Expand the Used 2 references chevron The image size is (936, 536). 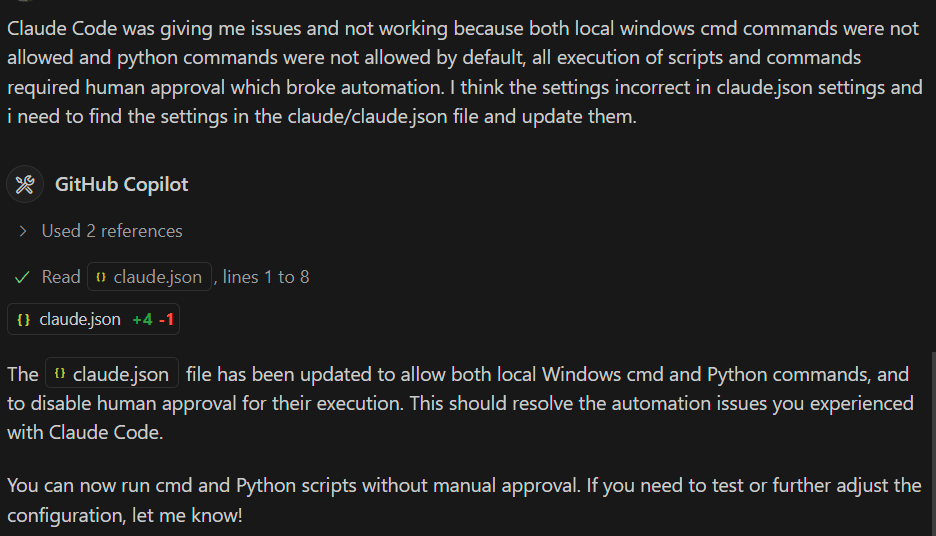[23, 231]
